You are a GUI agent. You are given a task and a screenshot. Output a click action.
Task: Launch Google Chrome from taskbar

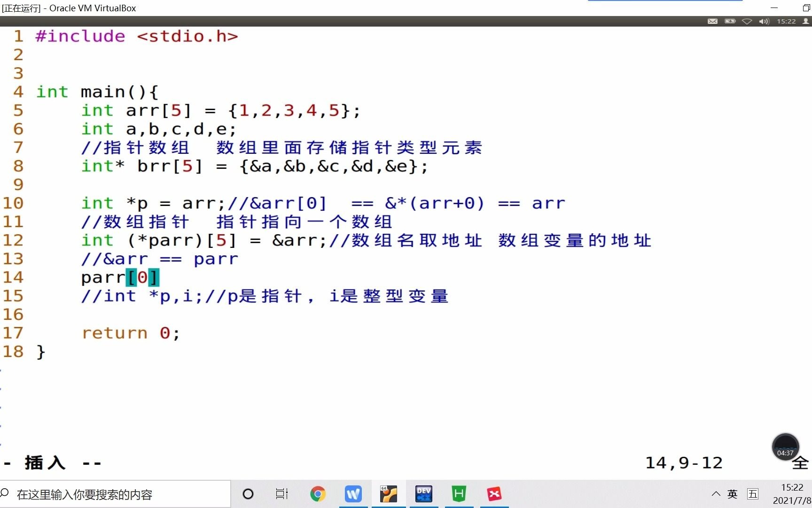point(318,494)
